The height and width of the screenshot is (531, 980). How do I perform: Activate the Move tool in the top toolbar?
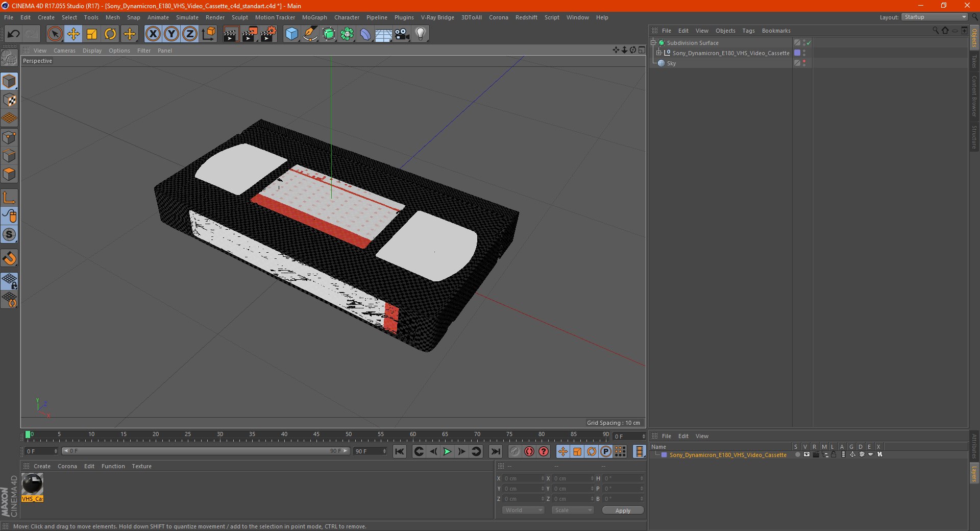(x=73, y=34)
